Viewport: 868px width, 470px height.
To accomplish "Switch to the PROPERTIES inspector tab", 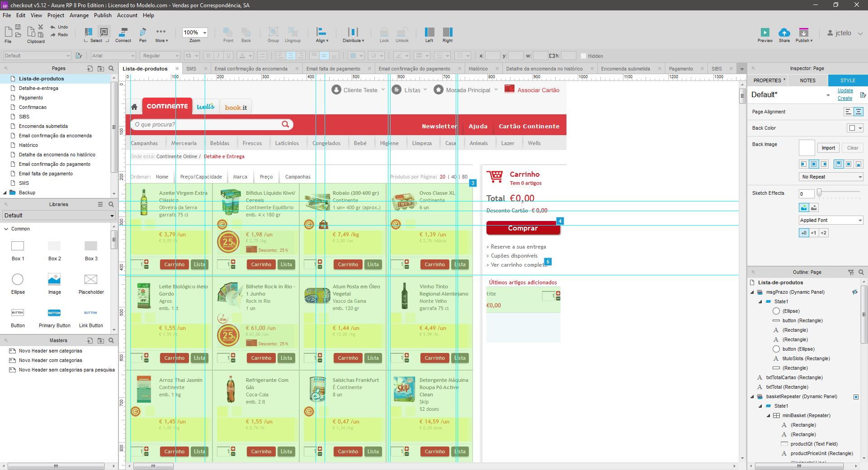I will [x=768, y=80].
